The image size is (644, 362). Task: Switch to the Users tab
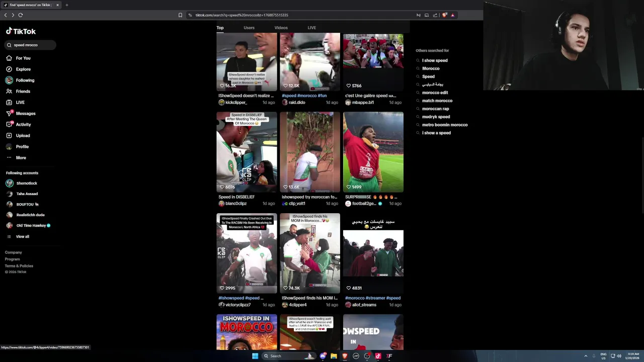[249, 28]
